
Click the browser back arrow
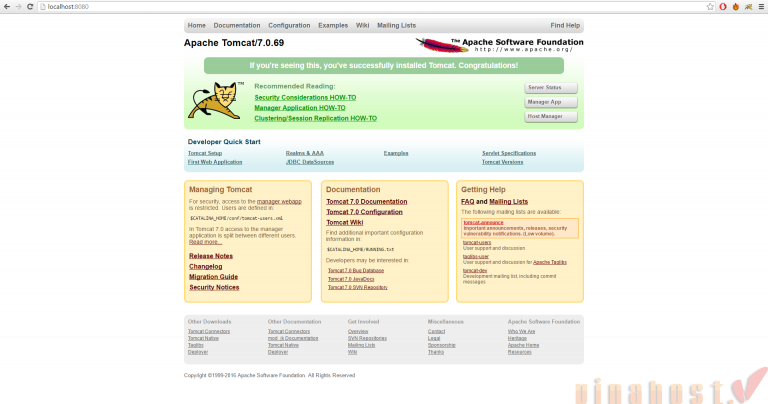pos(6,6)
